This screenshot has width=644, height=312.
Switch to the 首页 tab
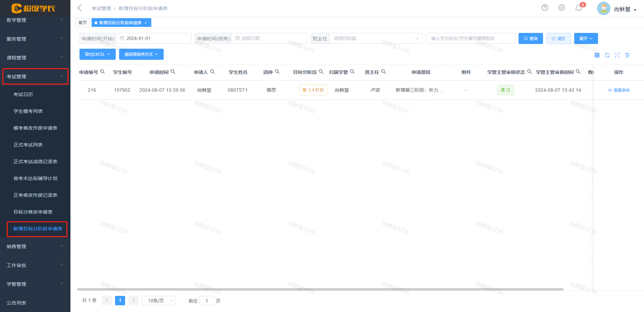pyautogui.click(x=83, y=22)
